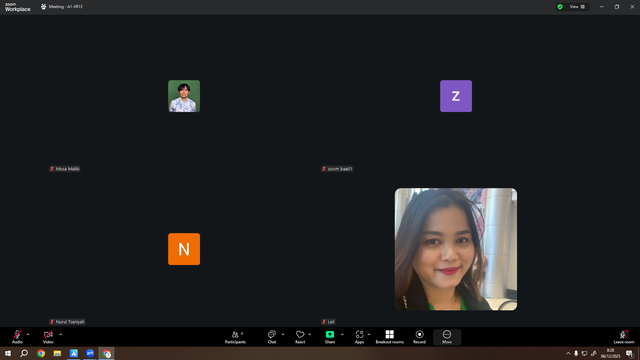
Task: Select Musa Maliki's profile picture
Action: [x=184, y=96]
